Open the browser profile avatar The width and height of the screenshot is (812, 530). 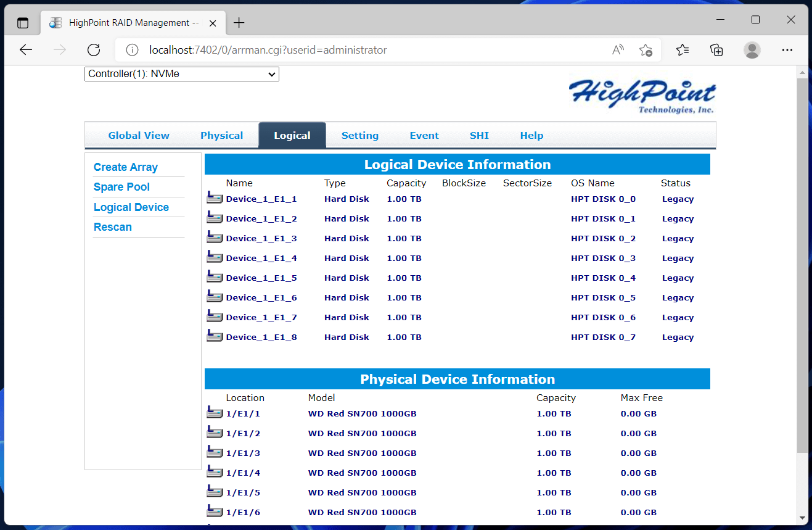(x=752, y=50)
